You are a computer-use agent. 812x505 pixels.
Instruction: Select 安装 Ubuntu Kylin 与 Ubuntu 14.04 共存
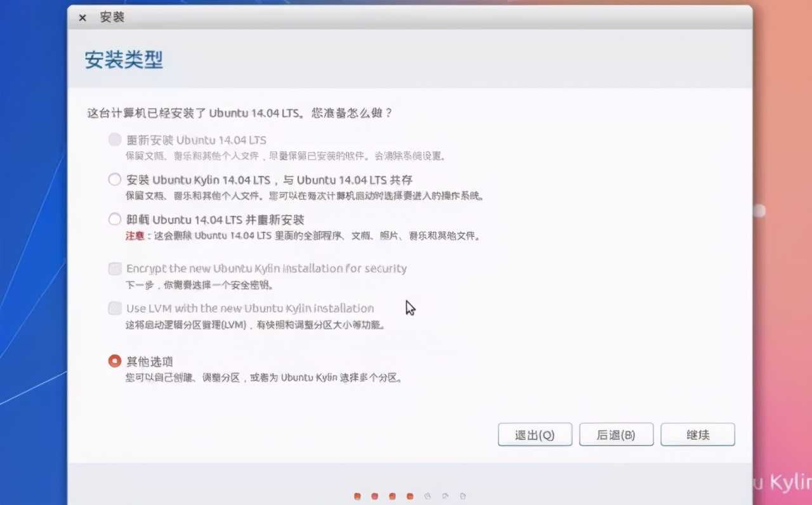115,180
